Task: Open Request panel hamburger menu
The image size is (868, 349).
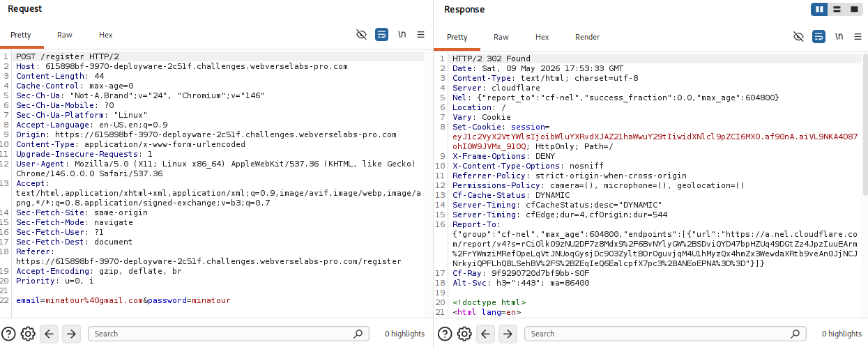Action: tap(420, 34)
